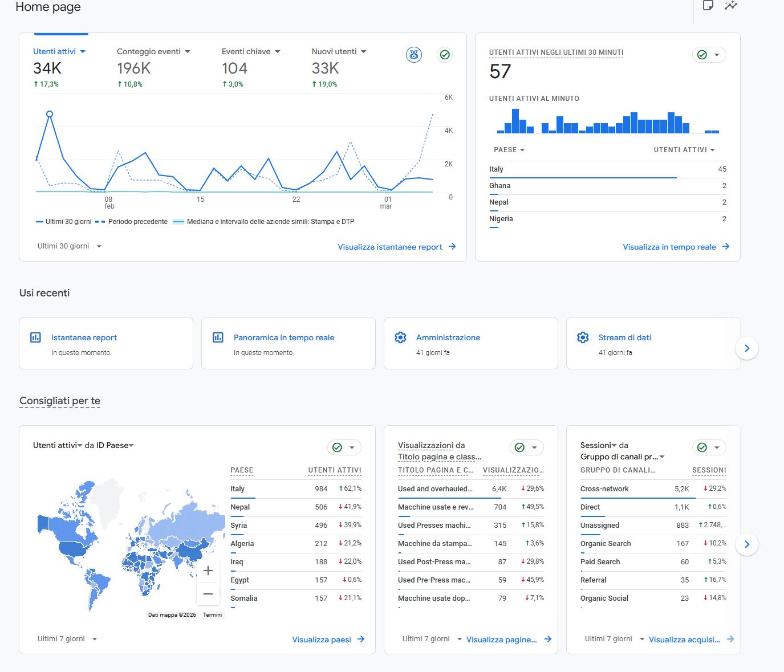
Task: Zoom out on the world map
Action: (208, 594)
